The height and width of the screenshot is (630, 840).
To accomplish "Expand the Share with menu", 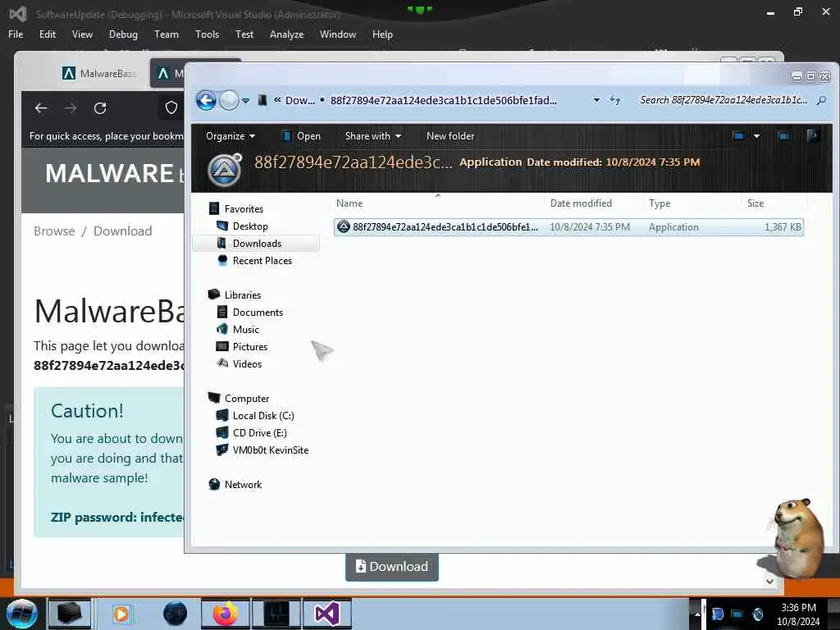I will (373, 136).
